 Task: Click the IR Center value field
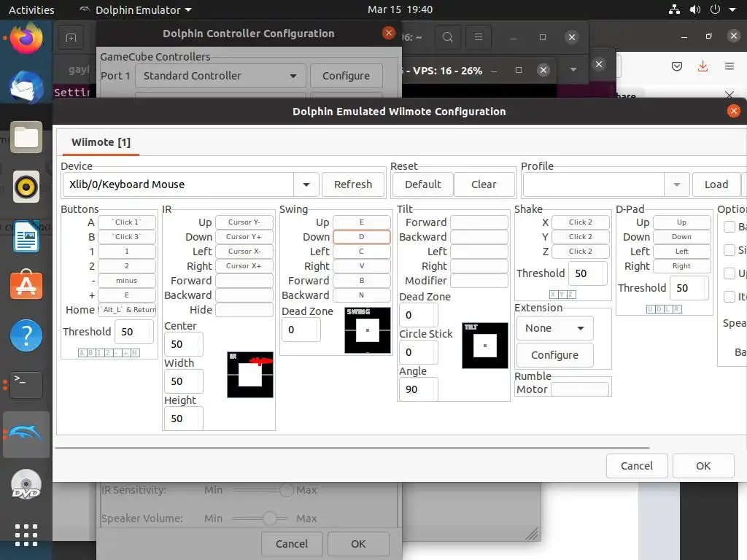pos(183,344)
